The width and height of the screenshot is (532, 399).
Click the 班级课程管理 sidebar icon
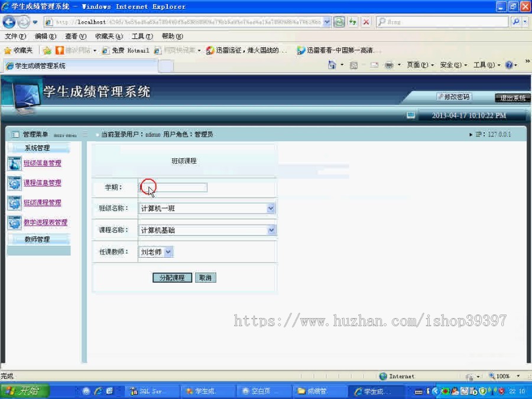[x=15, y=203]
